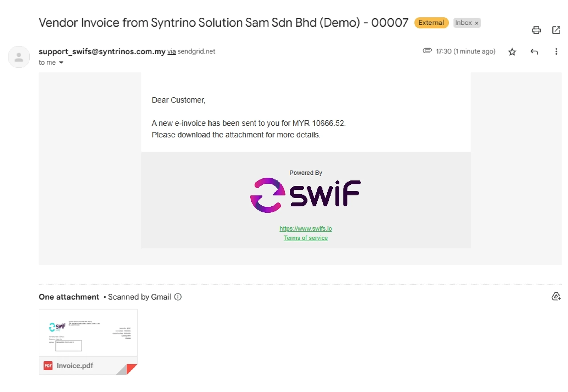
Task: Click the External warning badge
Action: click(x=431, y=23)
